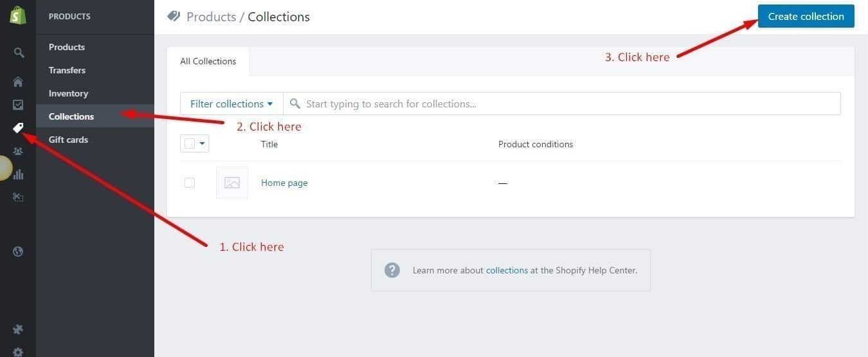
Task: Click the Create collection button
Action: (806, 16)
